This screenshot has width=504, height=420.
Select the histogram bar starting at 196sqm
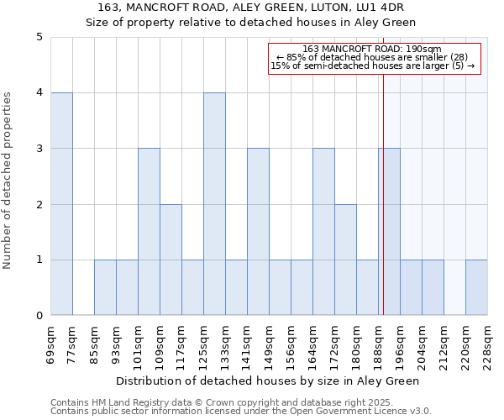(x=412, y=287)
